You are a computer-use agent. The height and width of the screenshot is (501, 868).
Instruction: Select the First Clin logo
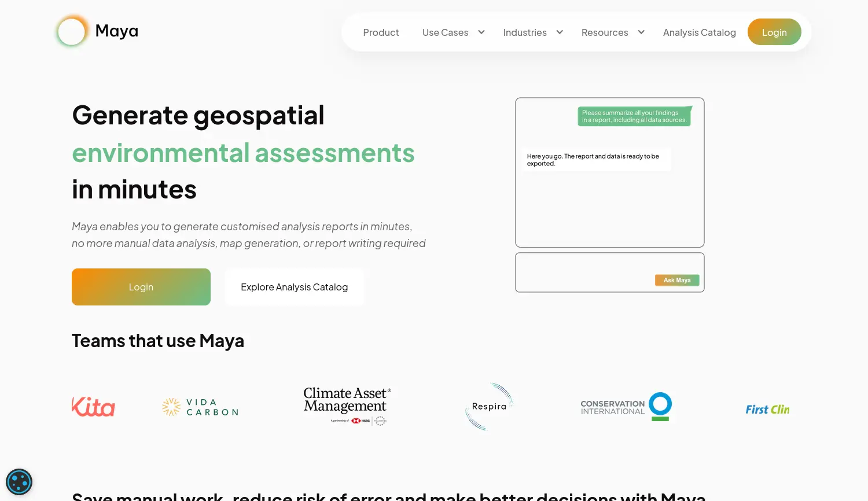coord(767,409)
